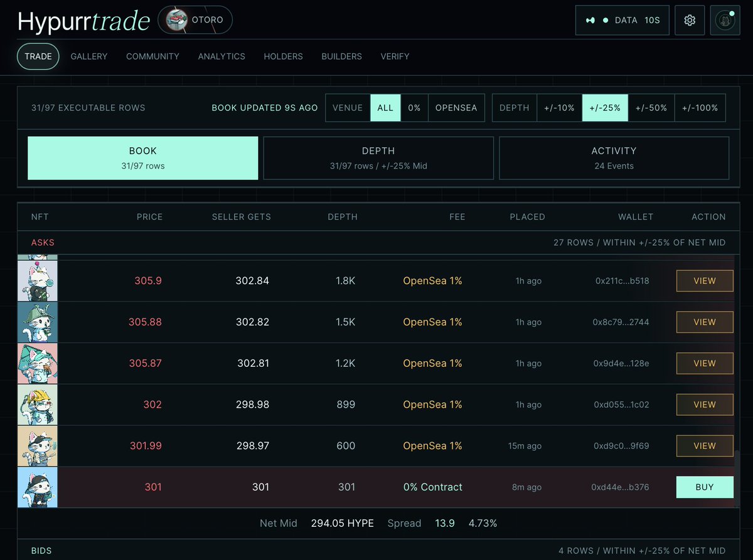Open the NFT thumbnail priced 305.87
753x560 pixels.
coord(38,363)
